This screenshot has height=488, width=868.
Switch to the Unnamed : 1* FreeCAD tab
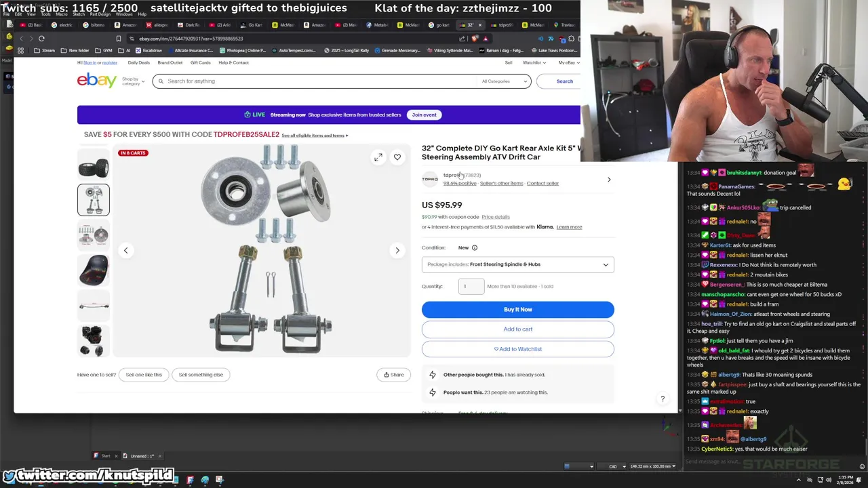142,456
